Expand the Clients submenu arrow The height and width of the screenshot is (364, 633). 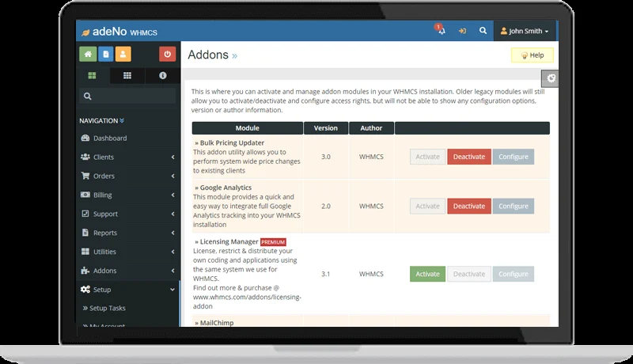click(172, 157)
